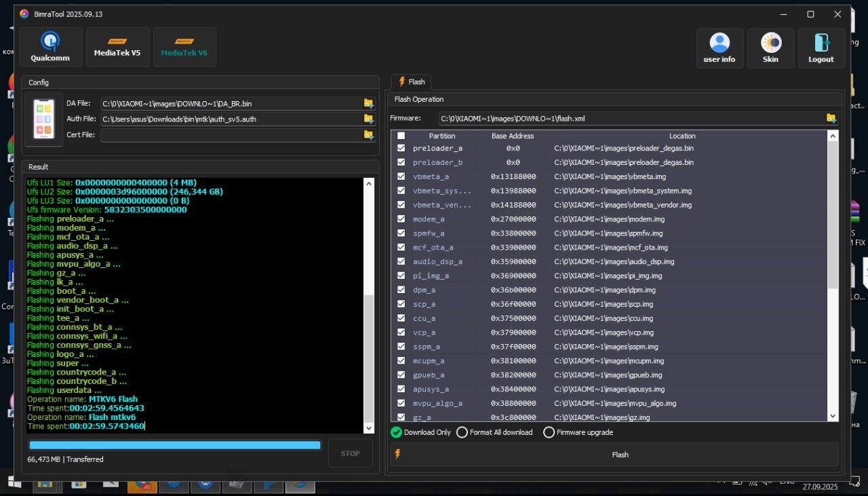Screen dimensions: 868x496
Task: Click the Skin theme icon
Action: [x=770, y=47]
